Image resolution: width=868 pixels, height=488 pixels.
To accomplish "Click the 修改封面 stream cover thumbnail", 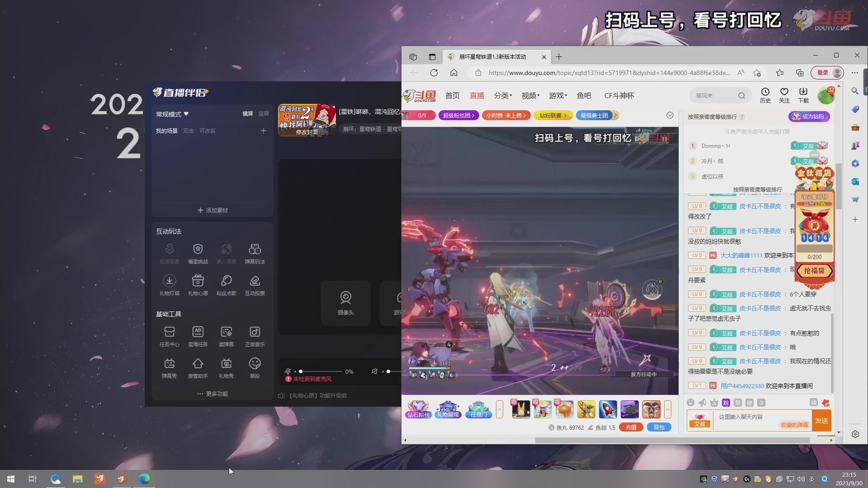I will coord(307,120).
